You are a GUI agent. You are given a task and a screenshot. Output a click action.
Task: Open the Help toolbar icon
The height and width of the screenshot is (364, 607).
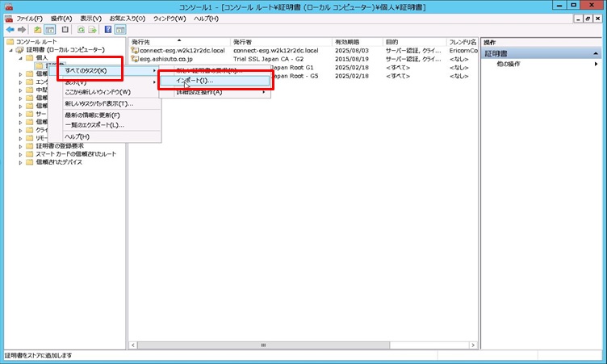point(108,29)
